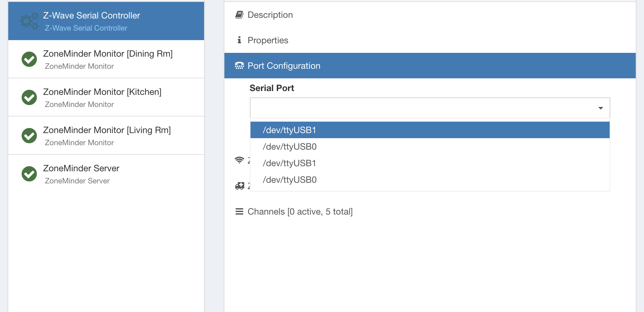Click the list icon next to Channels
This screenshot has width=644, height=312.
[x=239, y=211]
